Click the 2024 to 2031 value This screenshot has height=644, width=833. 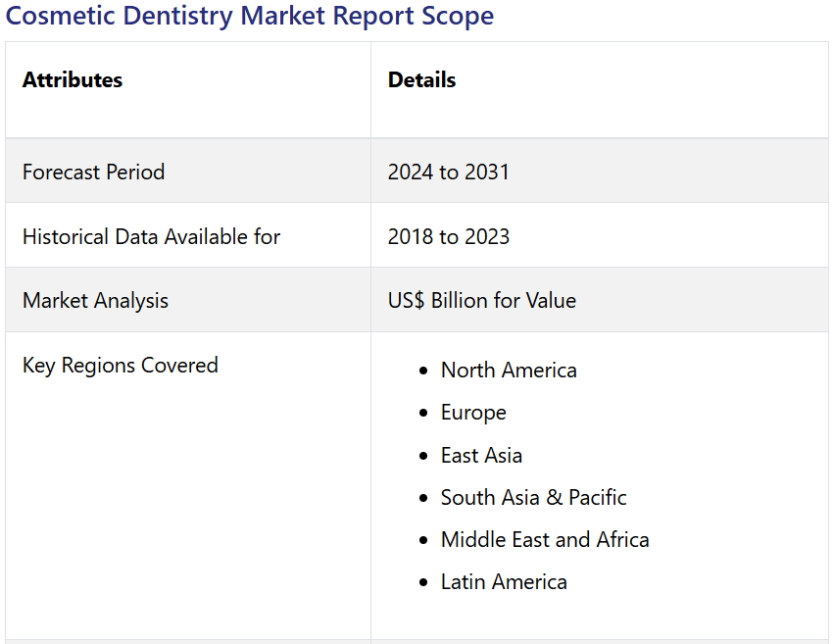448,173
